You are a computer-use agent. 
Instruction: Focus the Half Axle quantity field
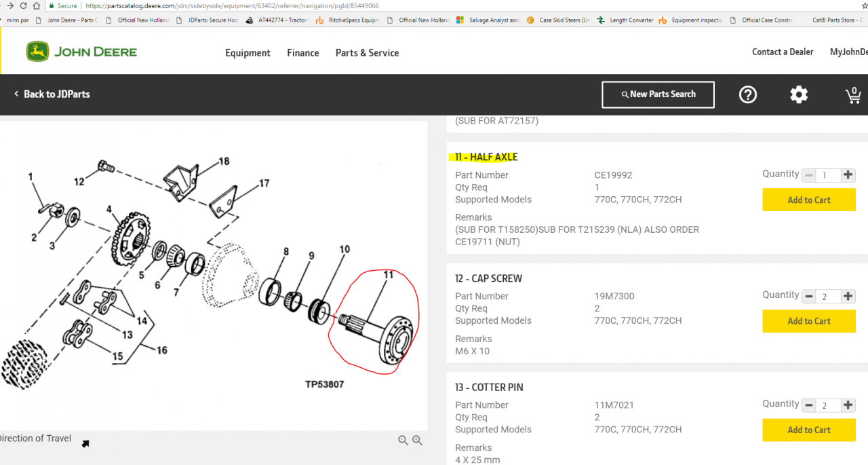(x=828, y=175)
